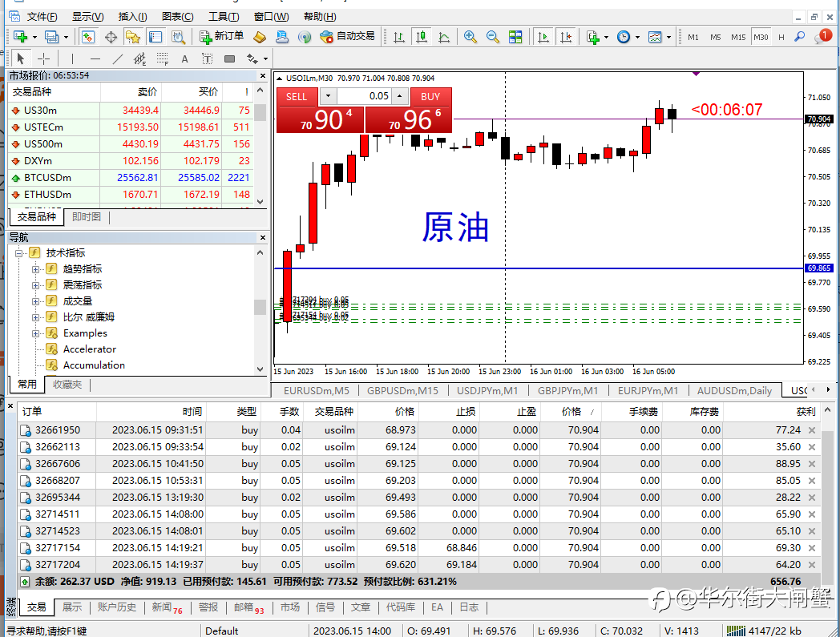Open the Profiles icon

pyautogui.click(x=51, y=36)
